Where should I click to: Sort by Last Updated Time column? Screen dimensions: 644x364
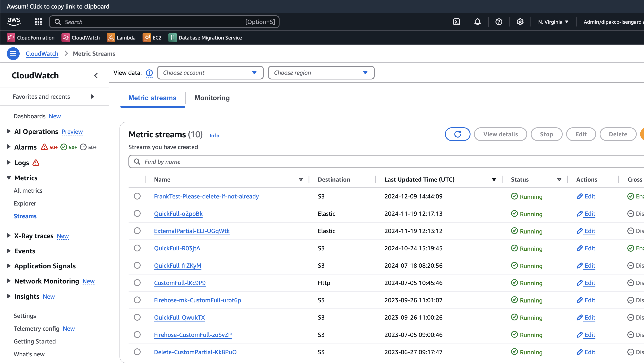pyautogui.click(x=494, y=179)
